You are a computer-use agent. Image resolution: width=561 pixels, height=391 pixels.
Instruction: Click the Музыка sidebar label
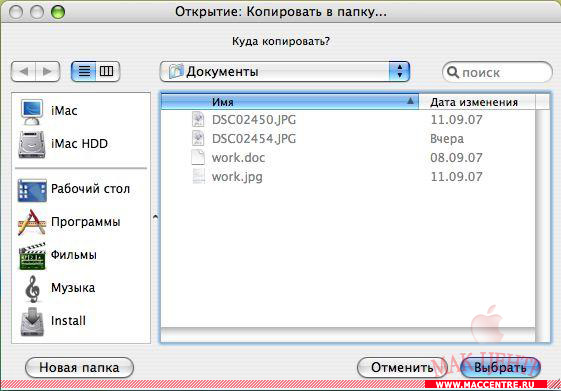coord(73,288)
